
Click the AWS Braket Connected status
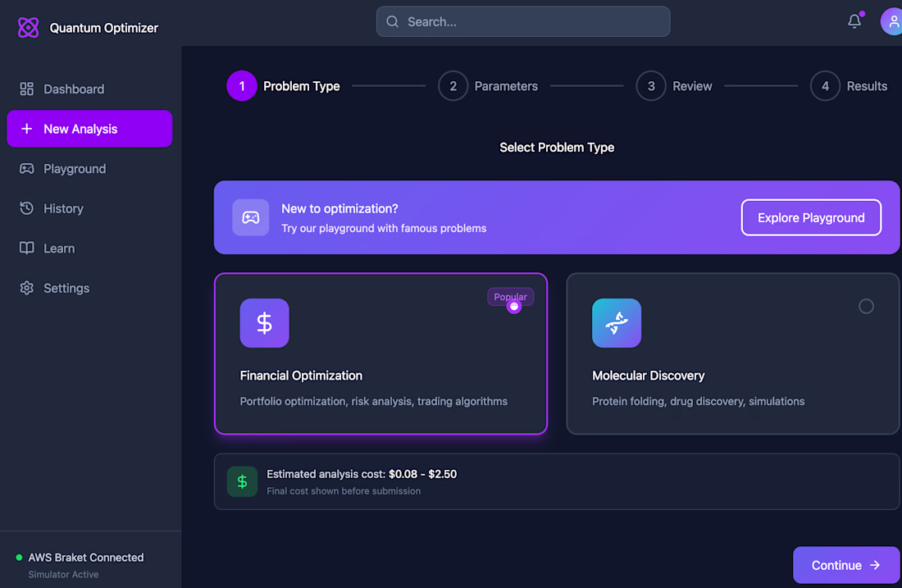click(x=86, y=558)
